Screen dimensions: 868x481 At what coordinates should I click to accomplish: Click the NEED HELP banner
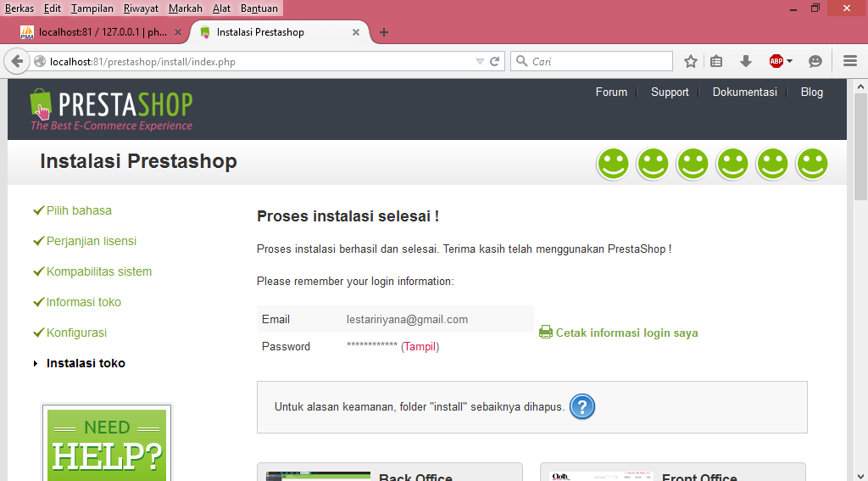click(106, 445)
